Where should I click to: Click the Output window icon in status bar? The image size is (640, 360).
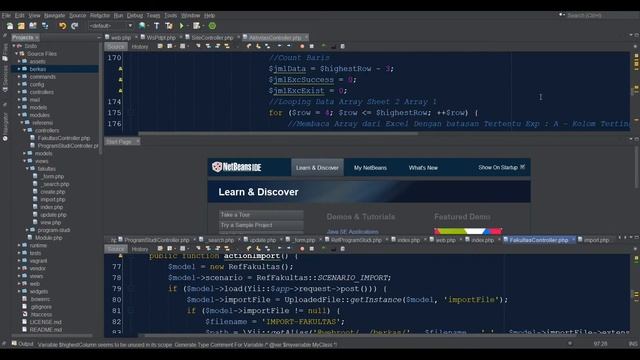(x=14, y=344)
